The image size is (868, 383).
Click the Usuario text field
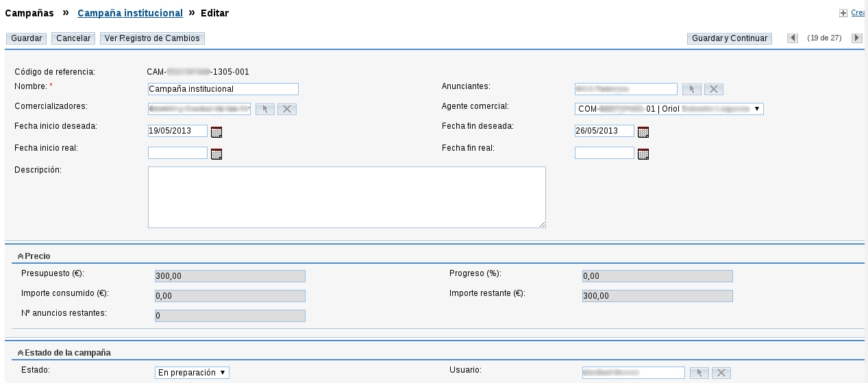click(634, 373)
